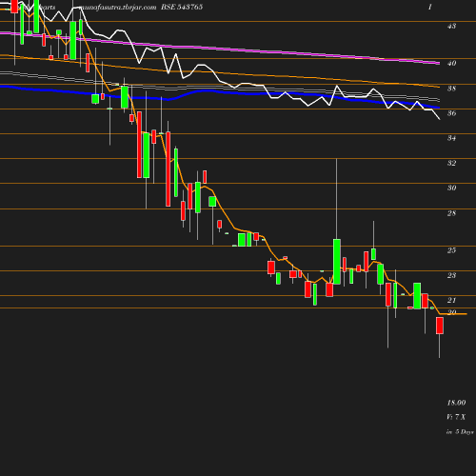Click the 36 price axis label
Viewport: 476px width, 476px height.
coord(451,113)
